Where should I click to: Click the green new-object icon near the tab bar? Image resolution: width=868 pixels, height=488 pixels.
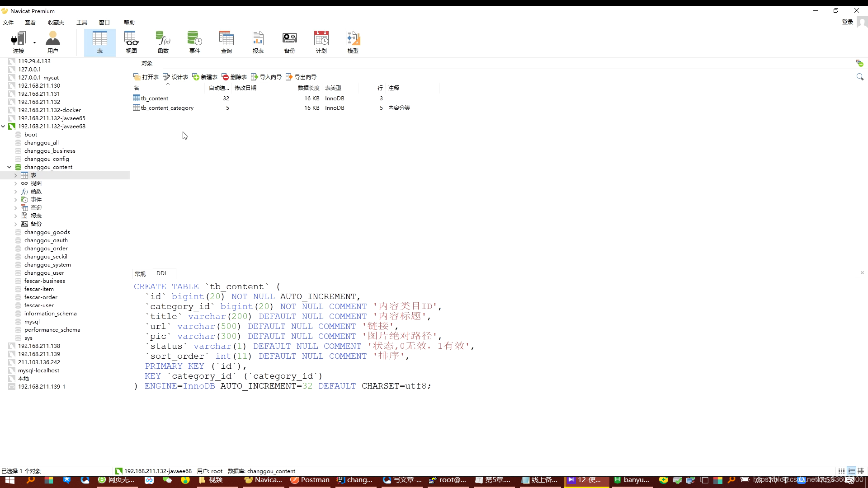point(859,63)
